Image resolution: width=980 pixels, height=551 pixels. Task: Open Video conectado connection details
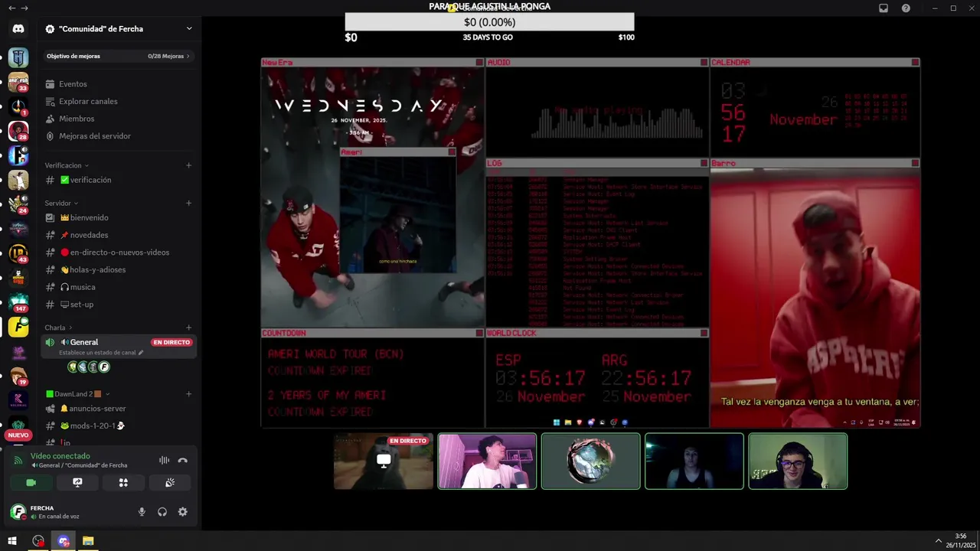click(x=60, y=456)
